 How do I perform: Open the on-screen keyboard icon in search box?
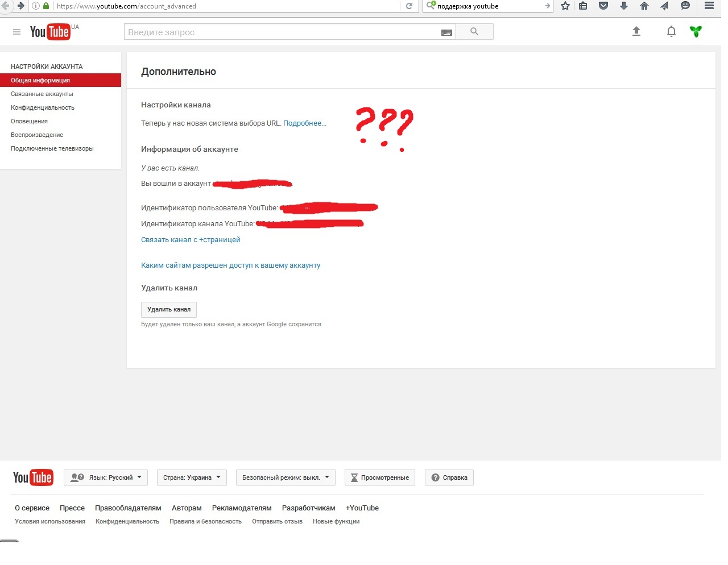[446, 32]
